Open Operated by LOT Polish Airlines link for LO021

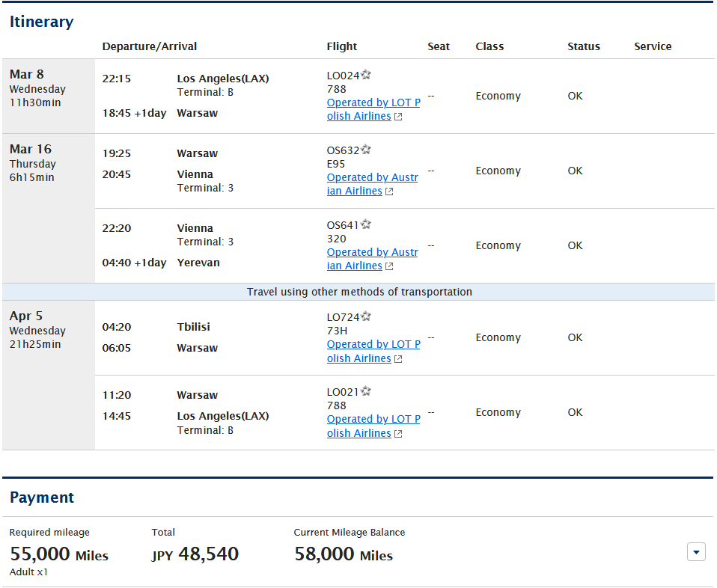[x=373, y=426]
